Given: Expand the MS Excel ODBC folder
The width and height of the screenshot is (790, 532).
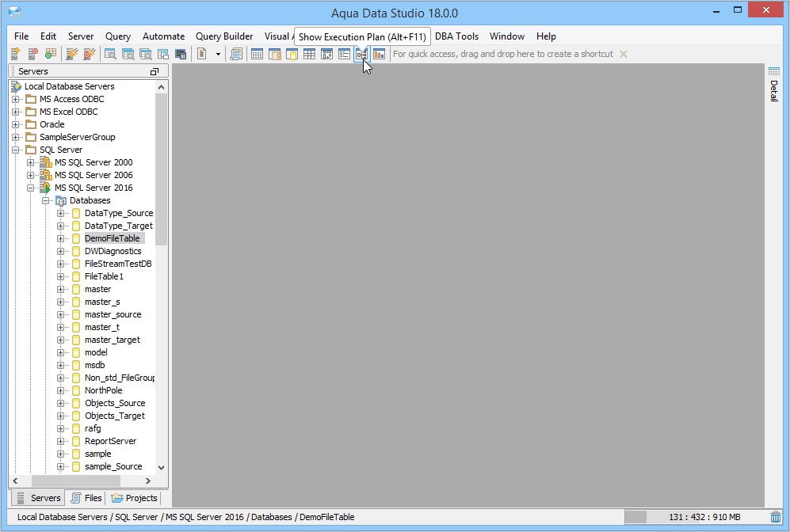Looking at the screenshot, I should tap(16, 112).
